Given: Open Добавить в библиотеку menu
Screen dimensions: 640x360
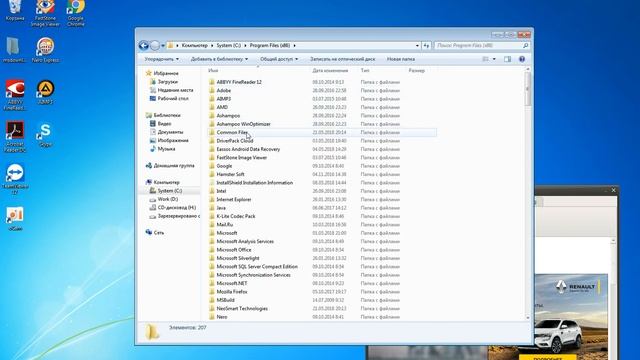Looking at the screenshot, I should (219, 59).
